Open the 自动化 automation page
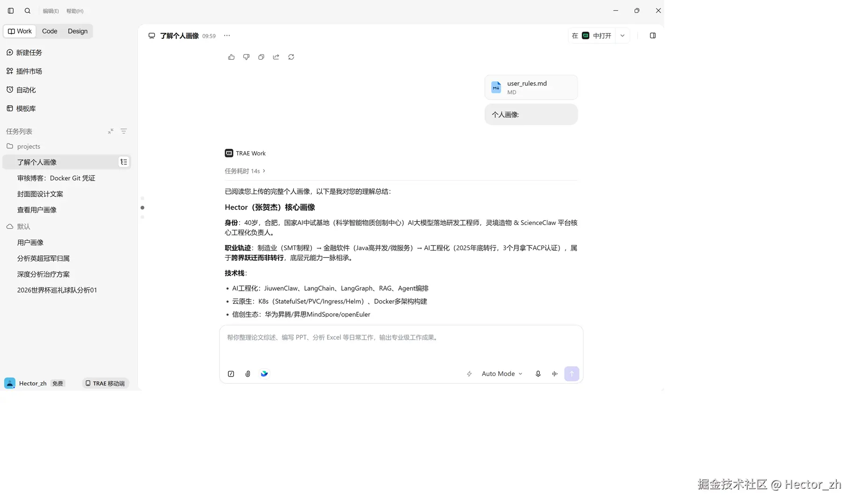Image resolution: width=855 pixels, height=504 pixels. [x=21, y=90]
